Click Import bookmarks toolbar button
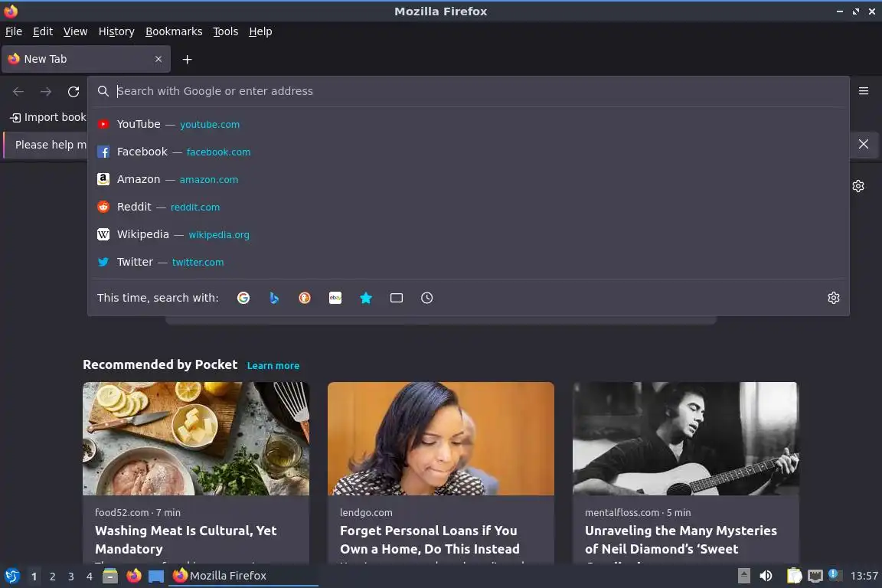This screenshot has height=588, width=882. pyautogui.click(x=48, y=117)
